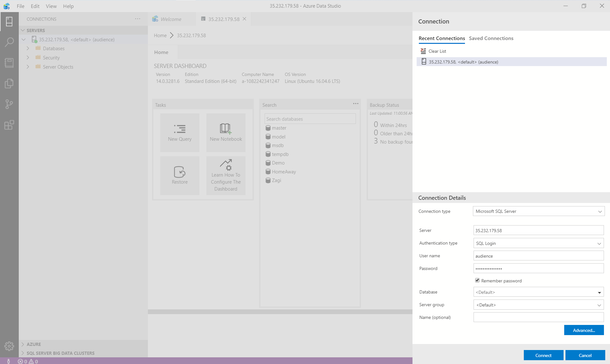The image size is (610, 364).
Task: Expand the Server Objects folder
Action: pyautogui.click(x=28, y=67)
